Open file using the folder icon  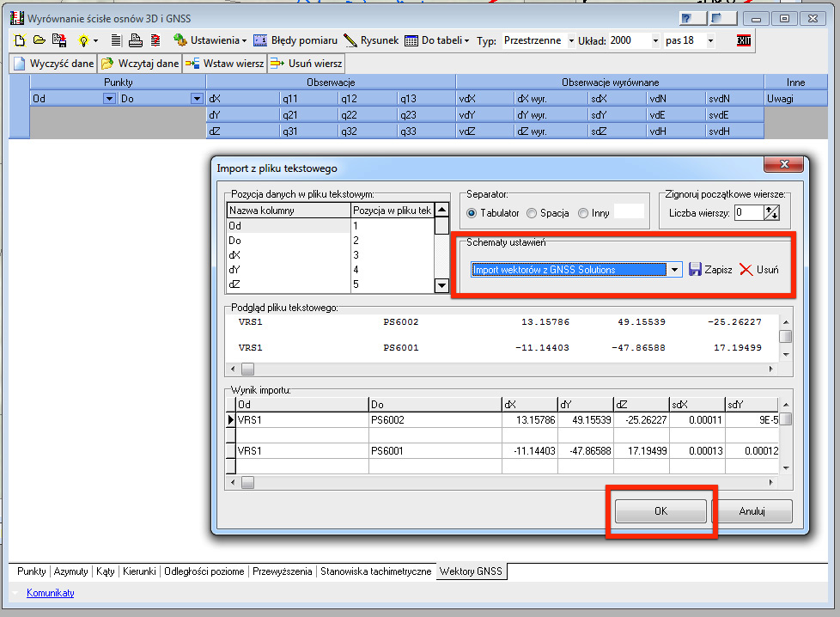click(40, 40)
